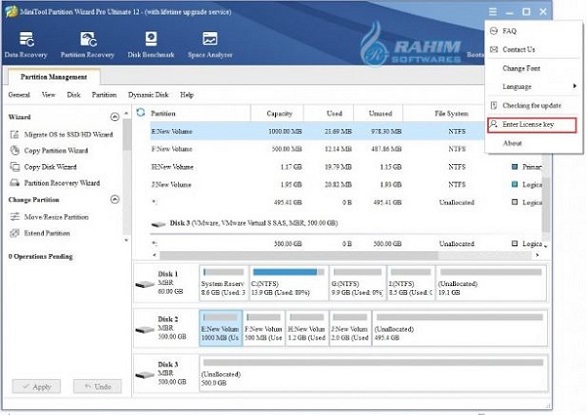Image resolution: width=587 pixels, height=415 pixels.
Task: Collapse the Change Partition section
Action: tap(115, 199)
